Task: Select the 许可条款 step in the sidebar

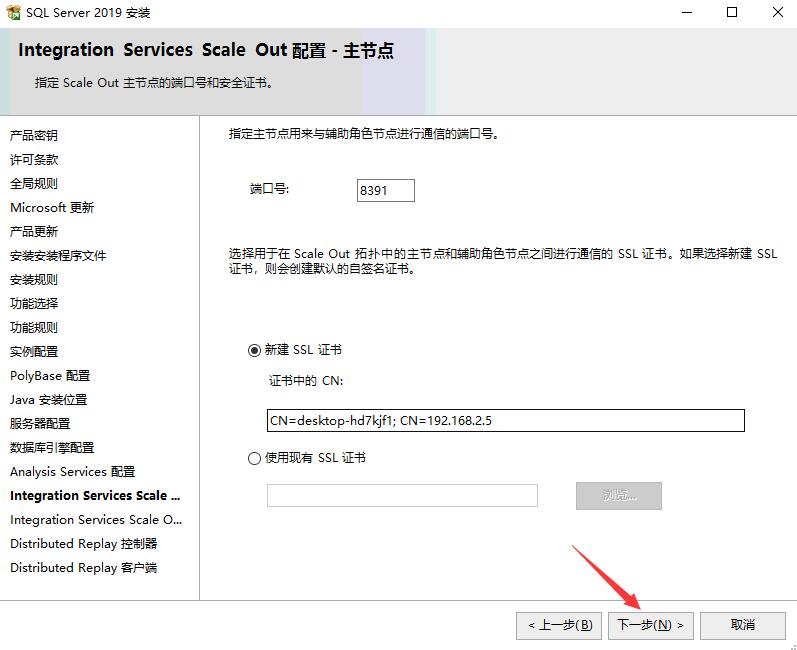Action: [x=34, y=160]
